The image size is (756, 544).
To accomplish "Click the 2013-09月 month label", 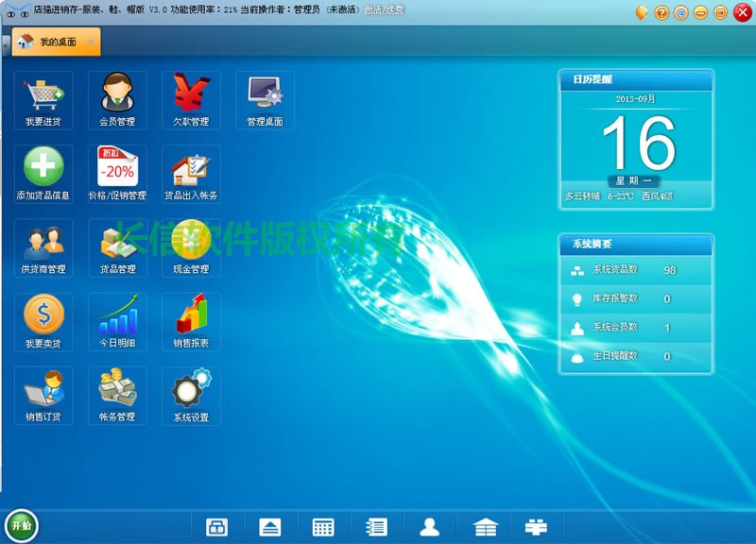I will coord(635,99).
